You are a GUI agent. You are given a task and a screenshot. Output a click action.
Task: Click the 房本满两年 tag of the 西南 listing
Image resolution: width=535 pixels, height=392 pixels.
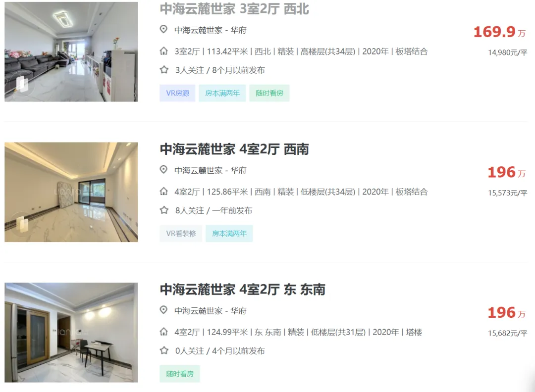229,234
